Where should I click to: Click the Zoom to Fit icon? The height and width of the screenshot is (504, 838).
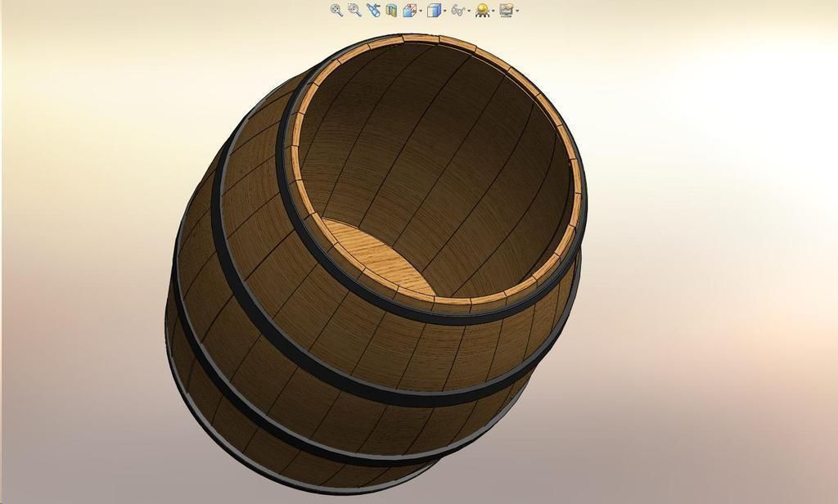click(x=336, y=10)
